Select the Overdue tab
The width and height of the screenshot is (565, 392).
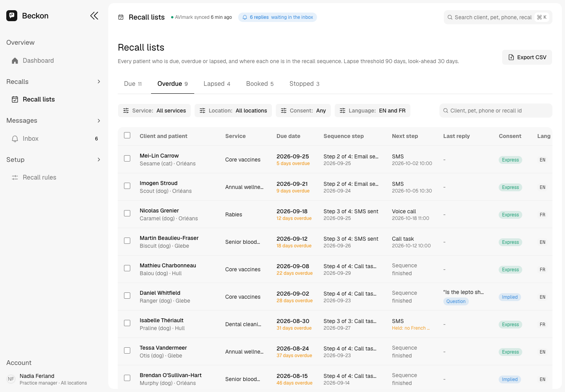click(173, 84)
